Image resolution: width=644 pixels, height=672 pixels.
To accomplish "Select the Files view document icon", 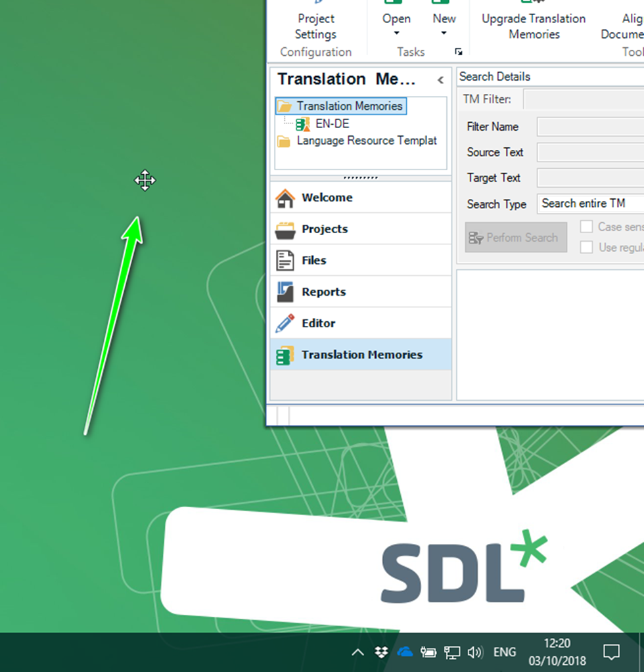I will click(x=285, y=261).
